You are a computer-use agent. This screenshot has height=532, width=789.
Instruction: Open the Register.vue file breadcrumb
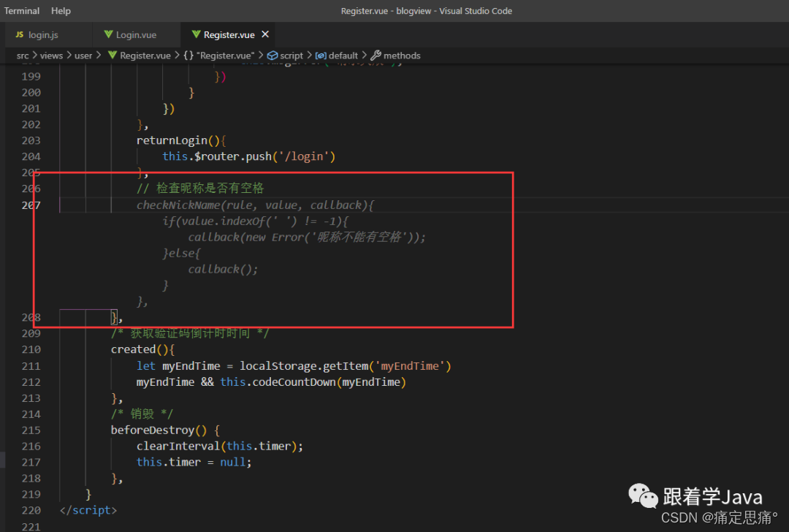point(145,56)
